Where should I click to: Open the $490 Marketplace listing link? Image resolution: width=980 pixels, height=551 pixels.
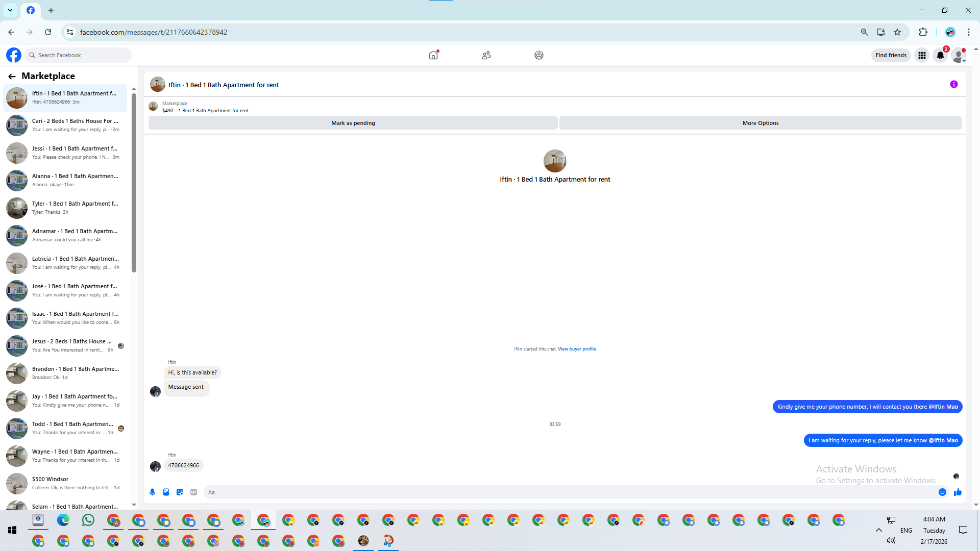205,111
